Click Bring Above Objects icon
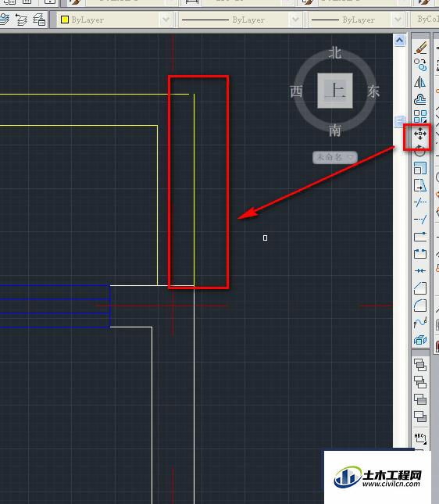The image size is (439, 504). click(x=420, y=399)
